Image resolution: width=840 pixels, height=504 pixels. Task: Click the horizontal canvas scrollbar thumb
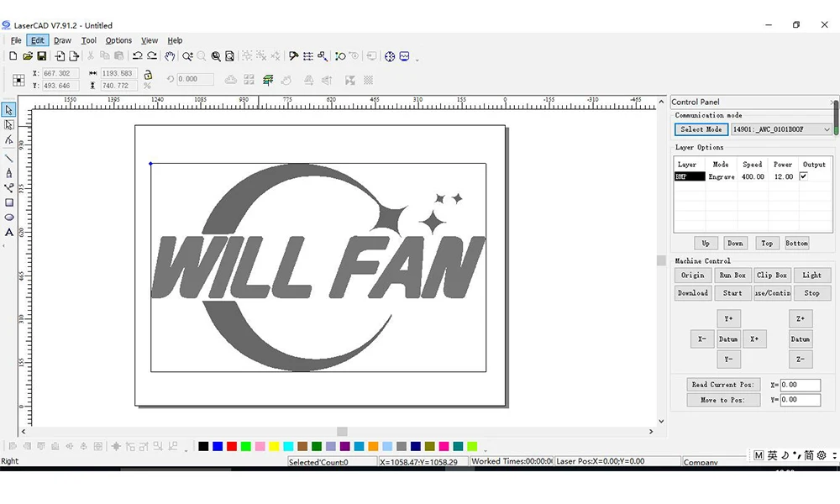click(343, 432)
